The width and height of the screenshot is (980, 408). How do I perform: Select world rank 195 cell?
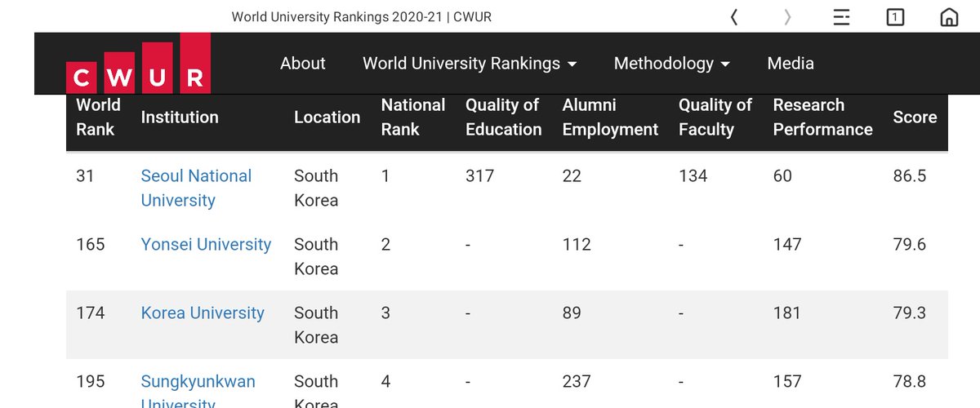pyautogui.click(x=91, y=381)
